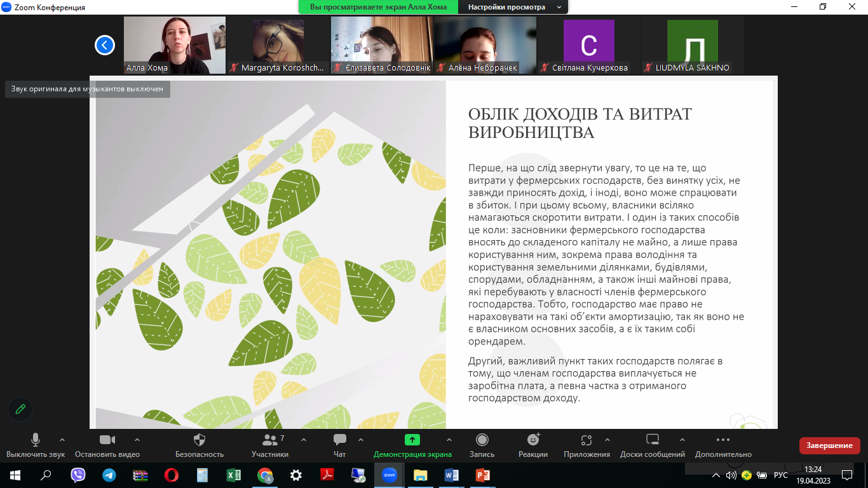Open Windows taskbar search
The image size is (868, 488).
click(x=46, y=475)
